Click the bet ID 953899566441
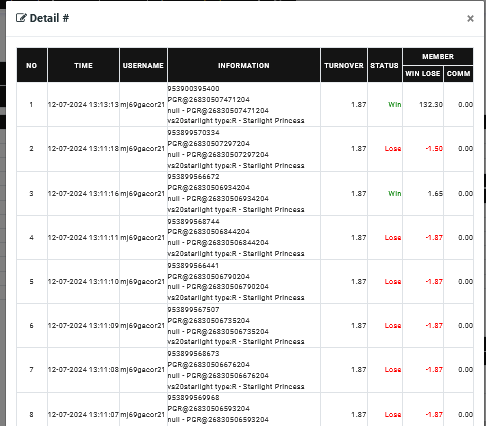 pos(193,266)
